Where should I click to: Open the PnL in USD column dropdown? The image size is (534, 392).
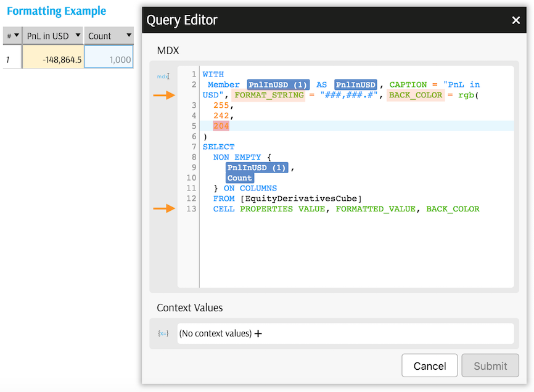click(78, 35)
